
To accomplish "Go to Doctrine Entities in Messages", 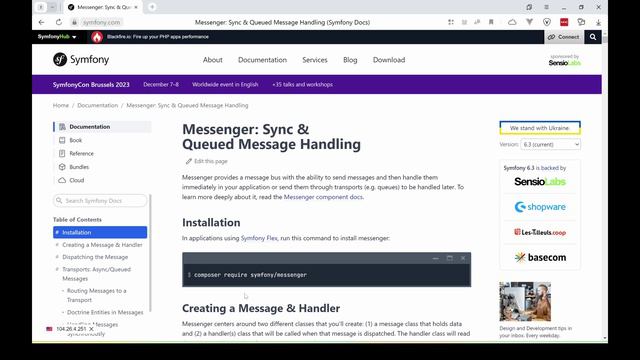I will (105, 312).
